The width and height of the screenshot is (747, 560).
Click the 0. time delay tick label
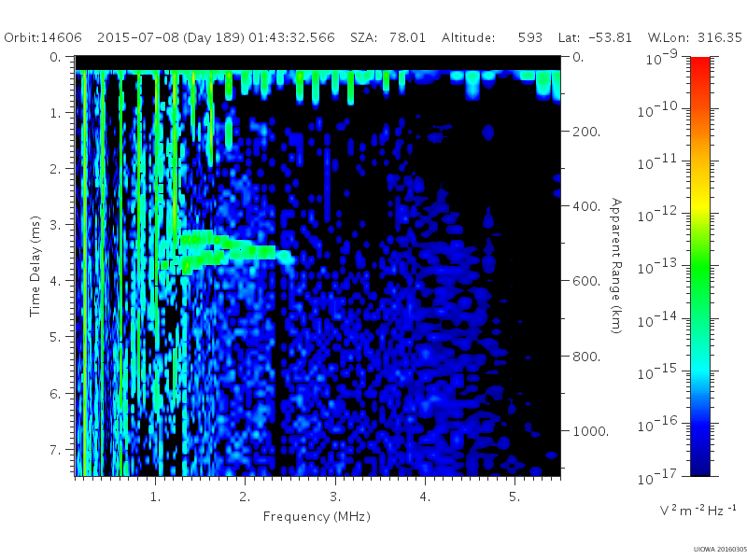tap(56, 57)
